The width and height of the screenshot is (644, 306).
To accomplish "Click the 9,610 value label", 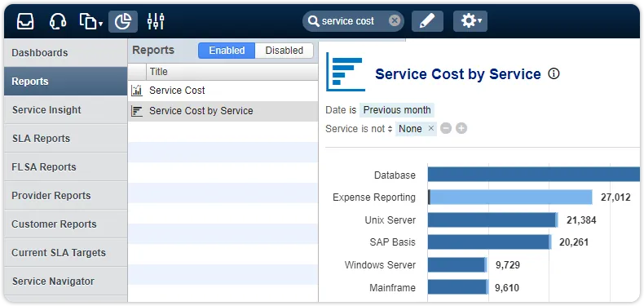I will (x=507, y=287).
